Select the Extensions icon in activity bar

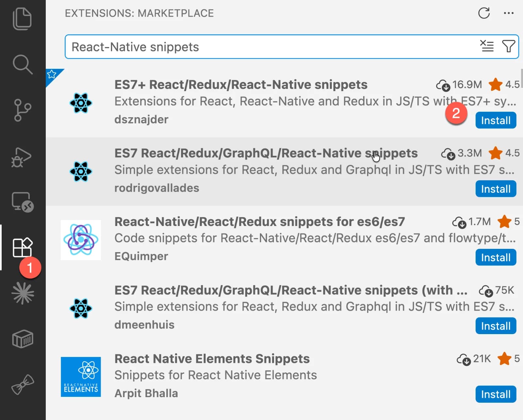pyautogui.click(x=22, y=248)
